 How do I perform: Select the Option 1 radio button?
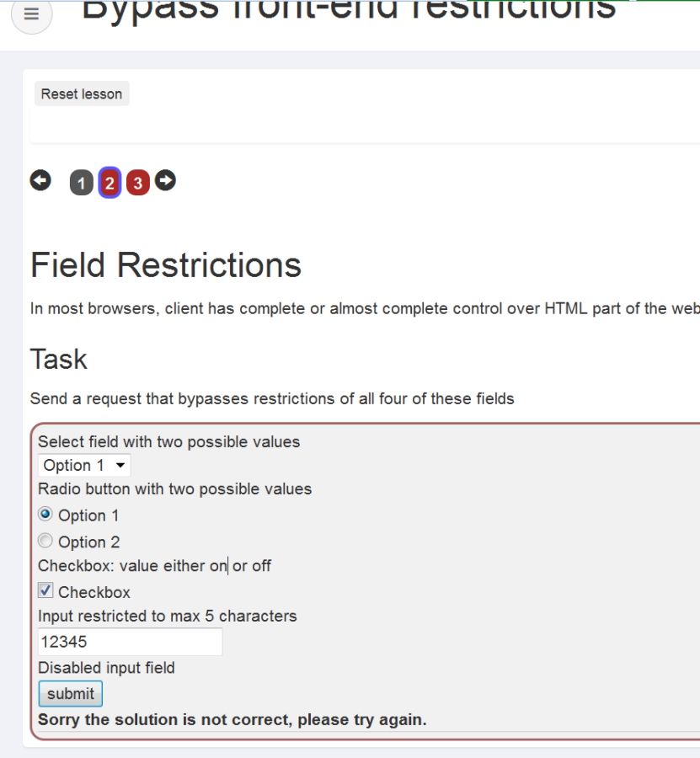pyautogui.click(x=45, y=515)
